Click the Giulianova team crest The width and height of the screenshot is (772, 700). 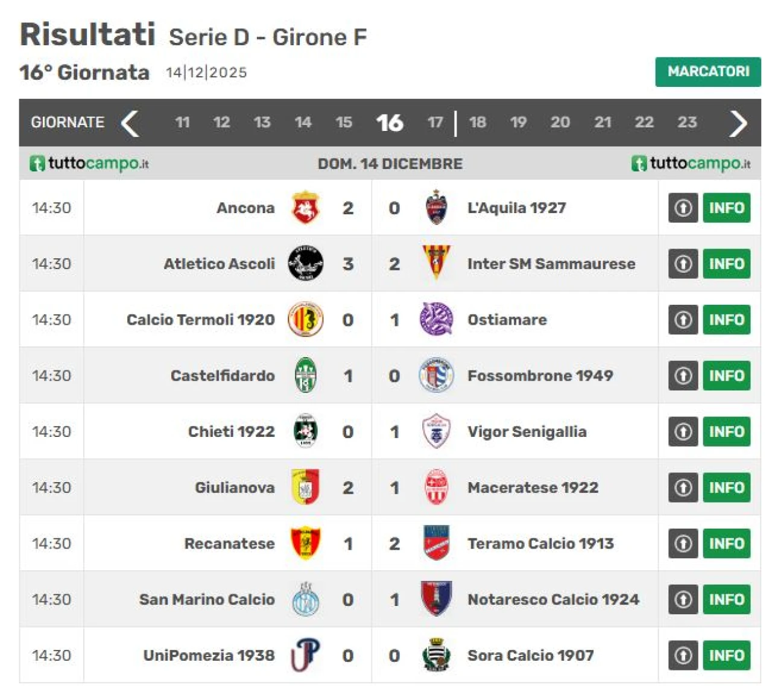click(305, 487)
